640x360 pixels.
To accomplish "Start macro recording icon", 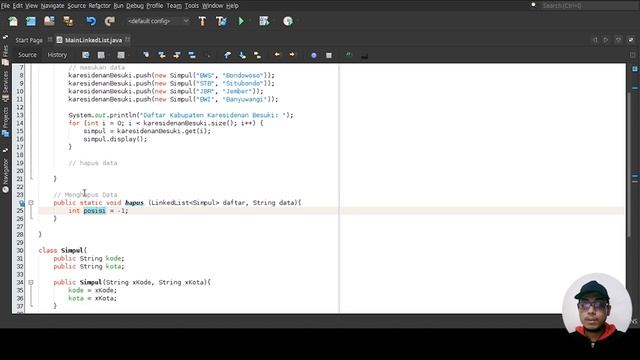I will click(313, 56).
